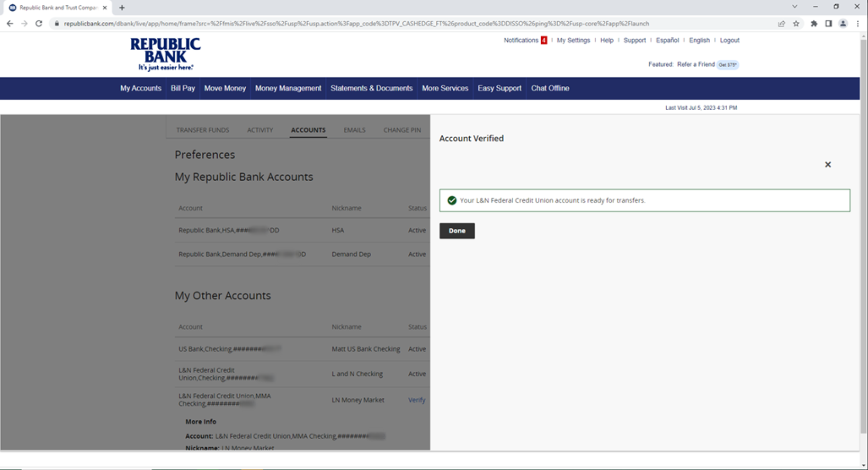Viewport: 868px width, 470px height.
Task: Click the padlock site info icon
Action: tap(56, 23)
